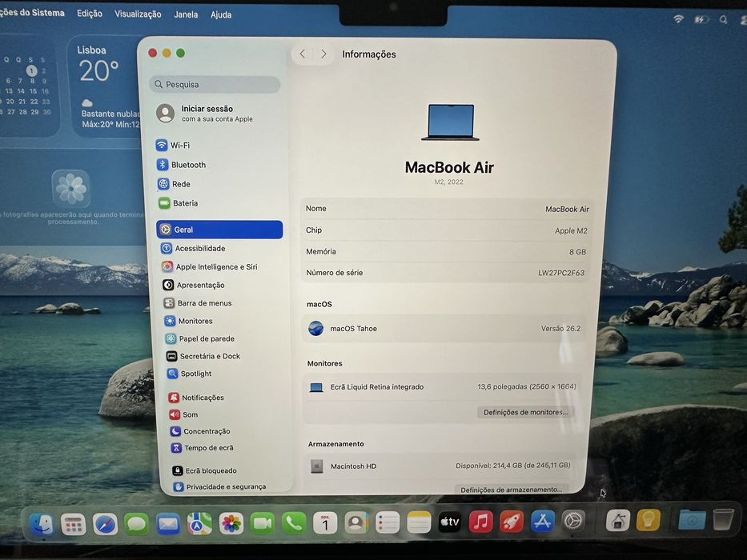Open Papel de parede settings
Screen dimensions: 747x560
click(200, 338)
